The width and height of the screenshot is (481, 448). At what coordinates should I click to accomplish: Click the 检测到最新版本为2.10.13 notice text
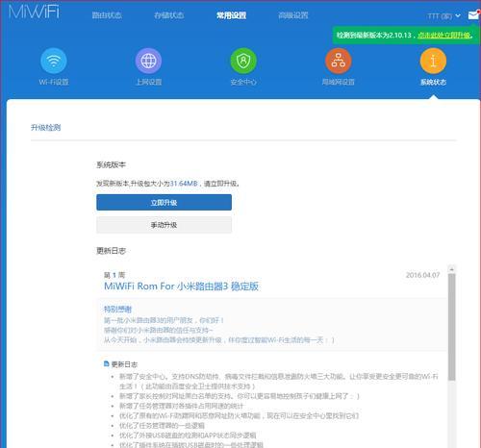(374, 36)
